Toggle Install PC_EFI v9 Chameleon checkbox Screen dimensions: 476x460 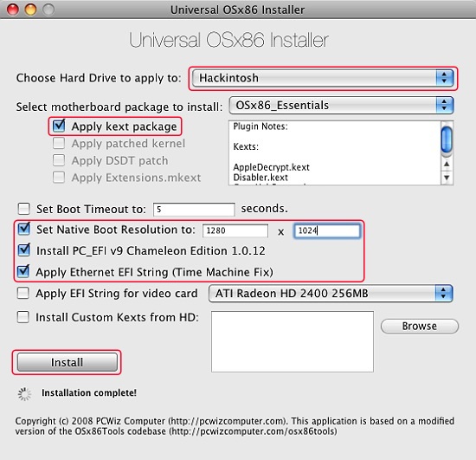click(23, 250)
